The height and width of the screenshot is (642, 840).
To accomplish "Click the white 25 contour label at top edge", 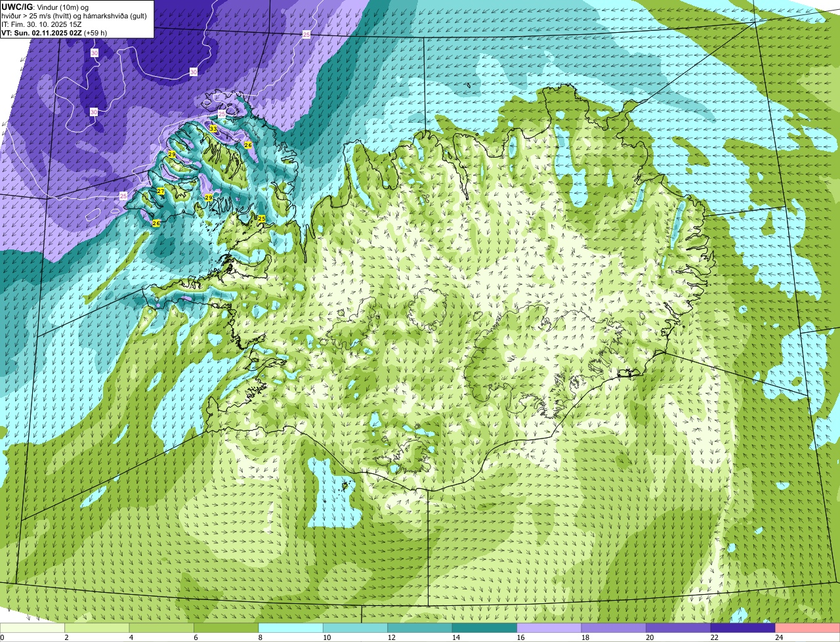I will click(x=306, y=34).
